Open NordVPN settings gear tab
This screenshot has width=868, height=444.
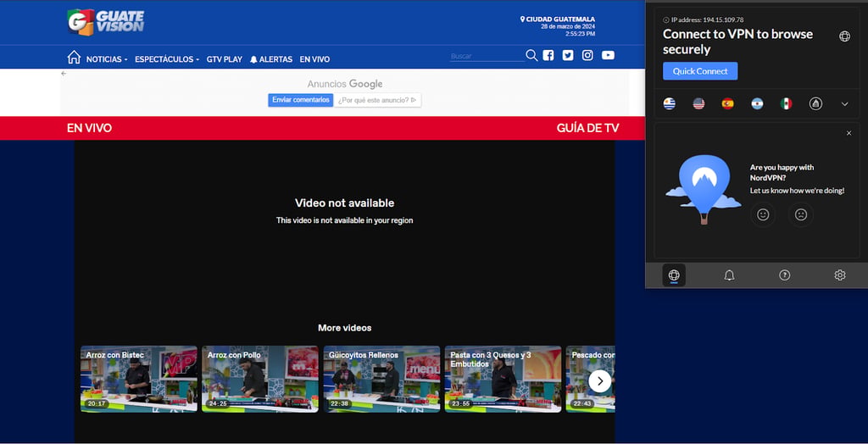pos(840,275)
